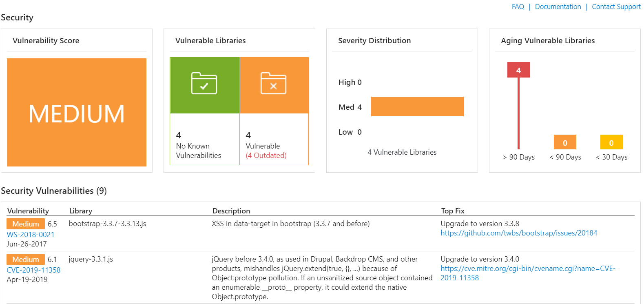Click the orange folder X icon
The image size is (644, 304).
[273, 84]
